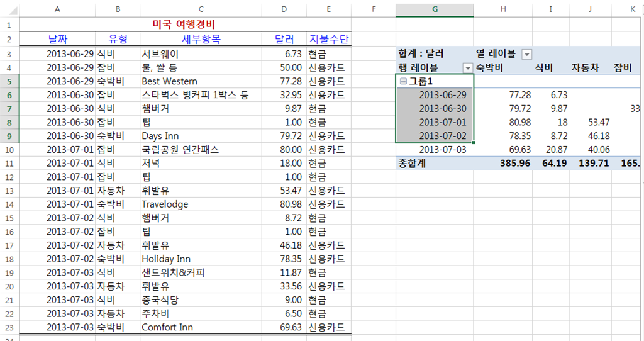644x341 pixels.
Task: Select row 11 header
Action: [x=9, y=164]
